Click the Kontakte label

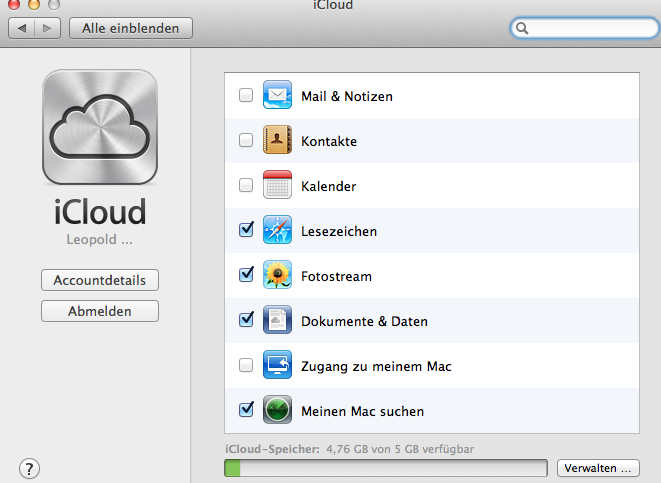click(x=329, y=141)
